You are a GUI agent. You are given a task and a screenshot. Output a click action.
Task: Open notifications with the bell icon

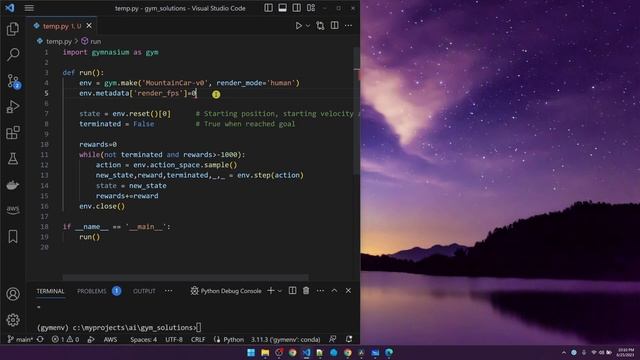[349, 339]
